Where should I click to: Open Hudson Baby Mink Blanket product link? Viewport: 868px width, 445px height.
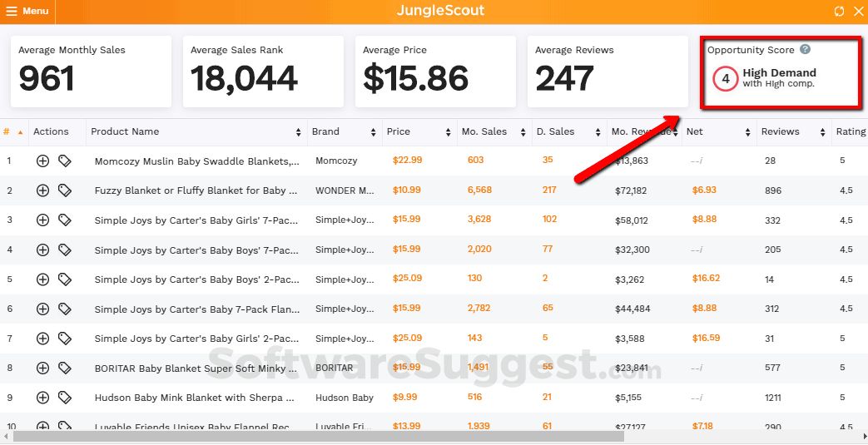tap(196, 398)
